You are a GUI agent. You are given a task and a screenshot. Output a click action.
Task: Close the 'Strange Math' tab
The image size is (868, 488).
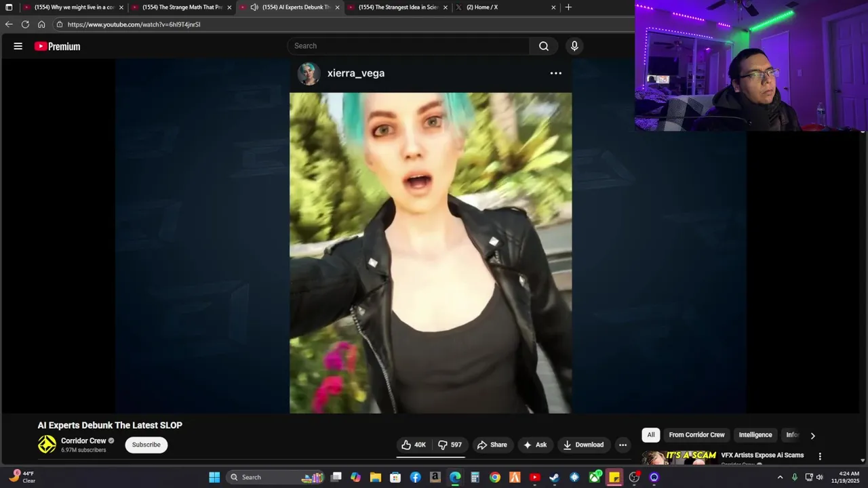[x=229, y=7]
